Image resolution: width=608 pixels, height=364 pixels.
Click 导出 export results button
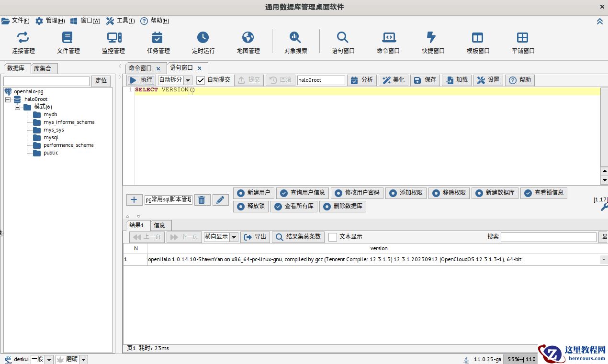(x=255, y=237)
